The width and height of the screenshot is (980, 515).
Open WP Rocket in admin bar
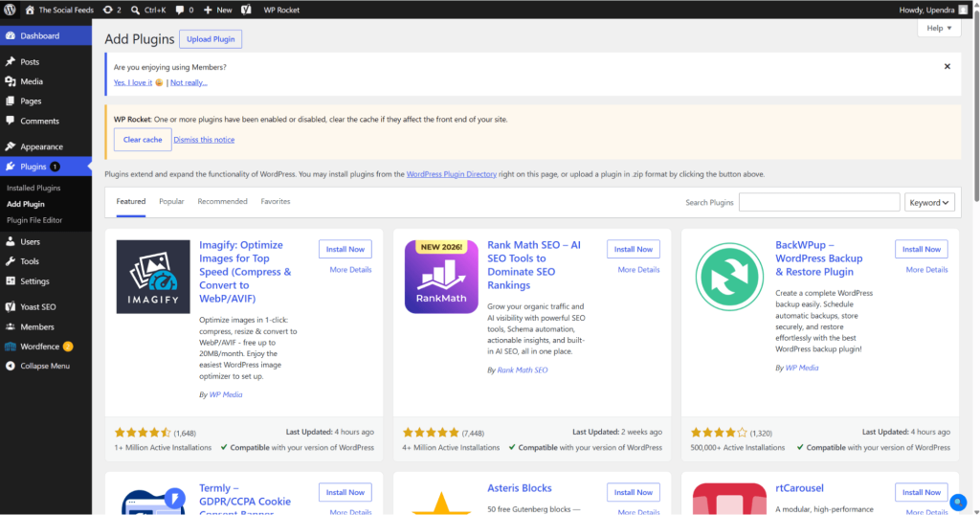281,10
